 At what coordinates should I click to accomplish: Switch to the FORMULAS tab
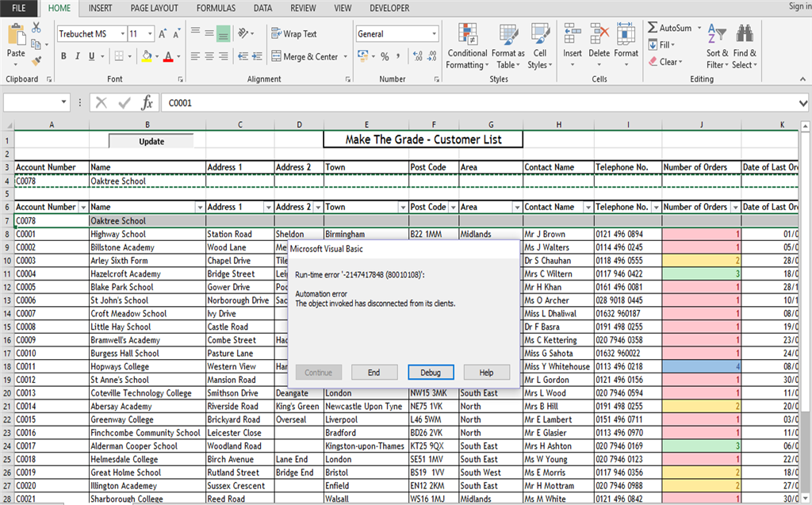point(216,8)
